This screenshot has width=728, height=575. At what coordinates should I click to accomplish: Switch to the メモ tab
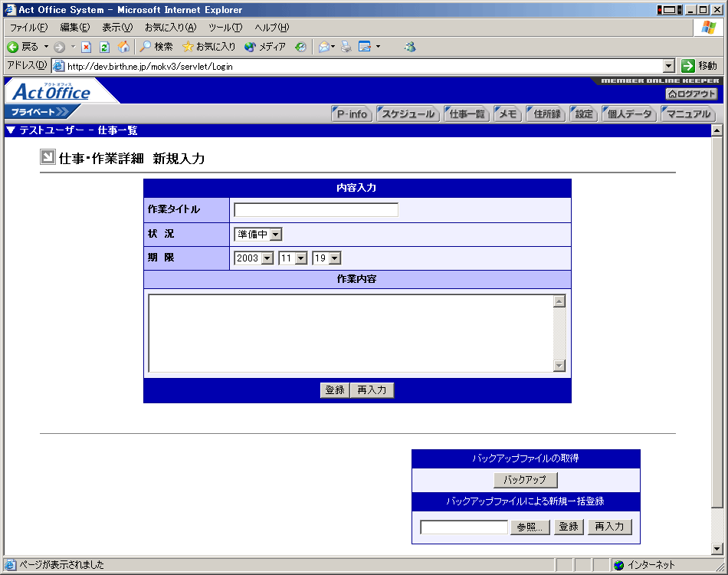(x=507, y=113)
